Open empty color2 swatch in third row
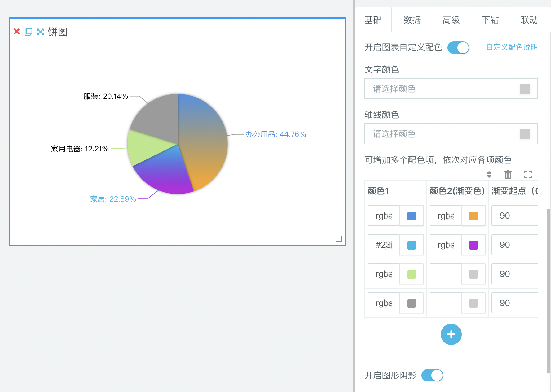The width and height of the screenshot is (551, 392). [474, 274]
